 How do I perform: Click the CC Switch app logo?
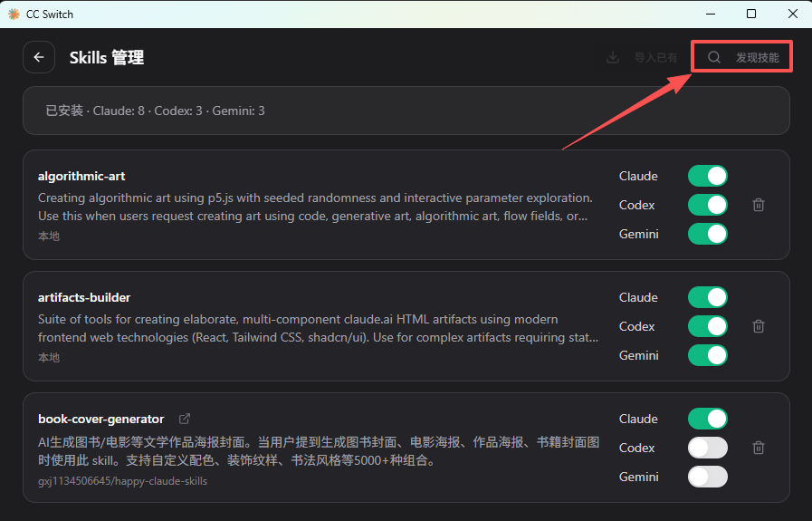tap(14, 14)
